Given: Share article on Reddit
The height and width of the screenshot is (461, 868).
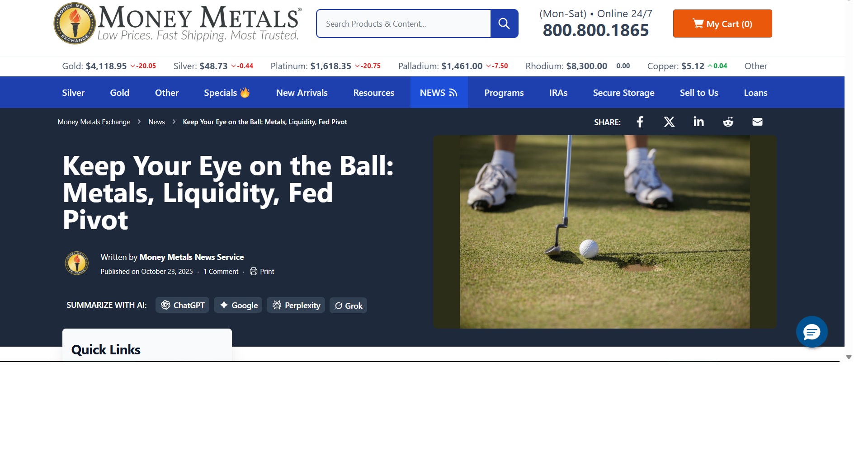Looking at the screenshot, I should tap(728, 122).
